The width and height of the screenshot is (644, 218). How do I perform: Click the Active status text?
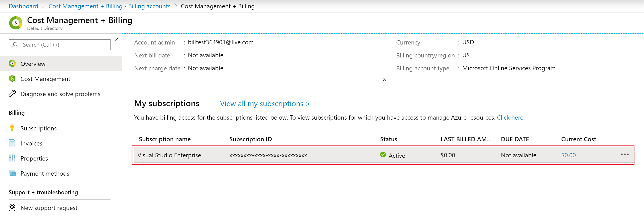click(396, 156)
